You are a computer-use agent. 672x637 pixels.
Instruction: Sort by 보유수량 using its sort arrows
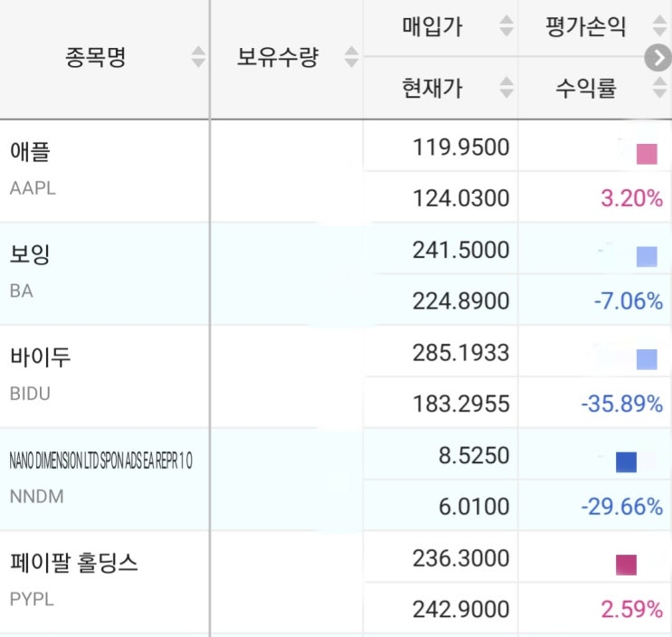(352, 57)
